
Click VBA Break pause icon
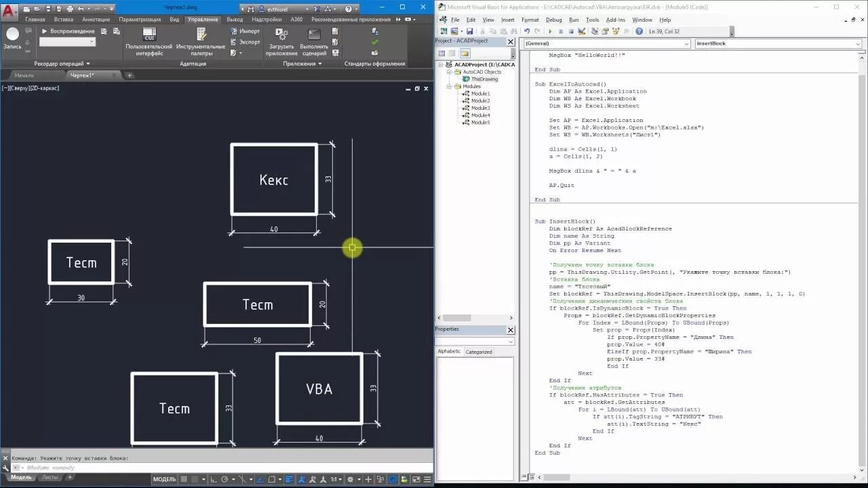(561, 31)
